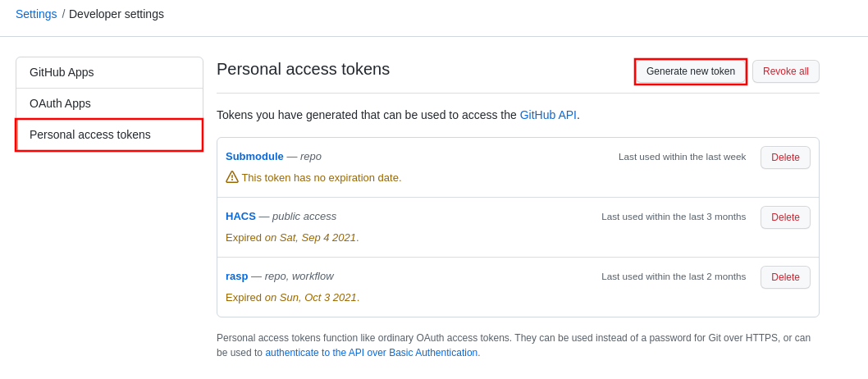Viewport: 868px width, 379px height.
Task: Click the 'no expiration date' warning text
Action: (322, 177)
